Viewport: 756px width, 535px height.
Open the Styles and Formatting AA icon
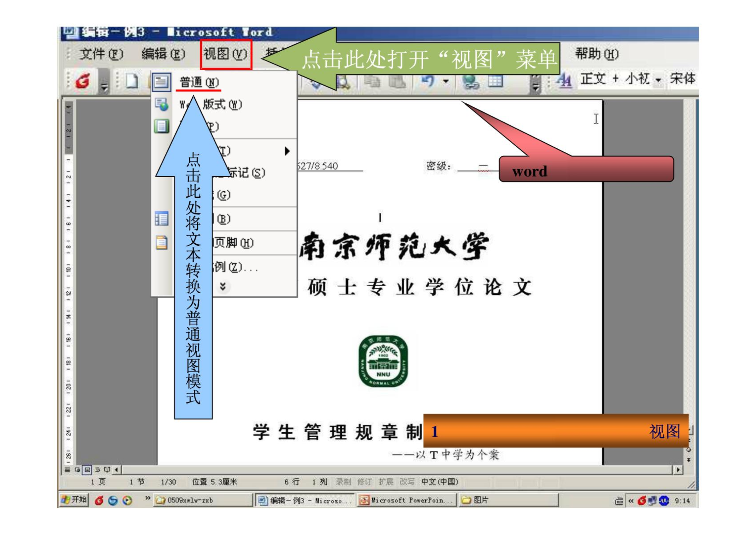click(565, 81)
